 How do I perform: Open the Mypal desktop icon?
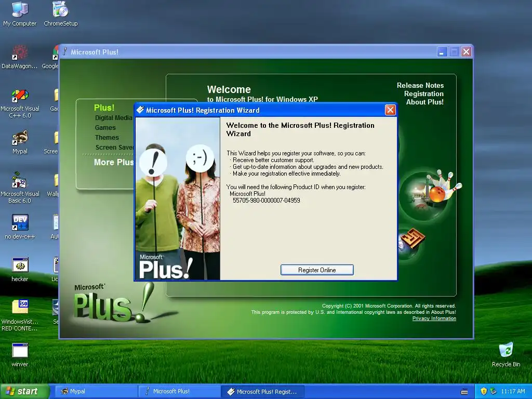point(20,142)
